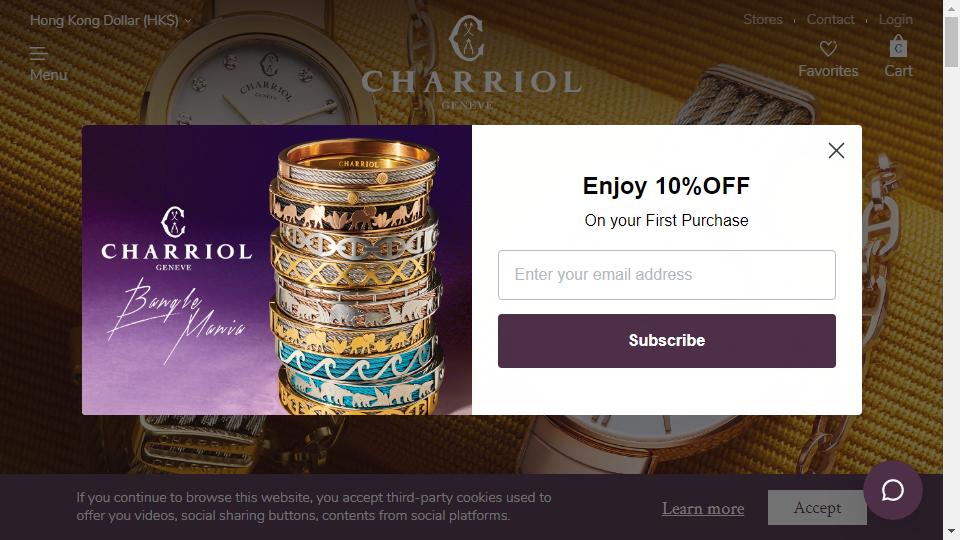Open the Cart bag icon
This screenshot has height=540, width=960.
[898, 47]
